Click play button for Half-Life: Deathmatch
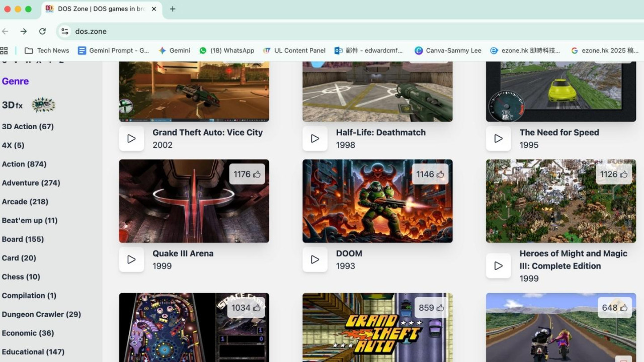The image size is (644, 362). pos(315,139)
